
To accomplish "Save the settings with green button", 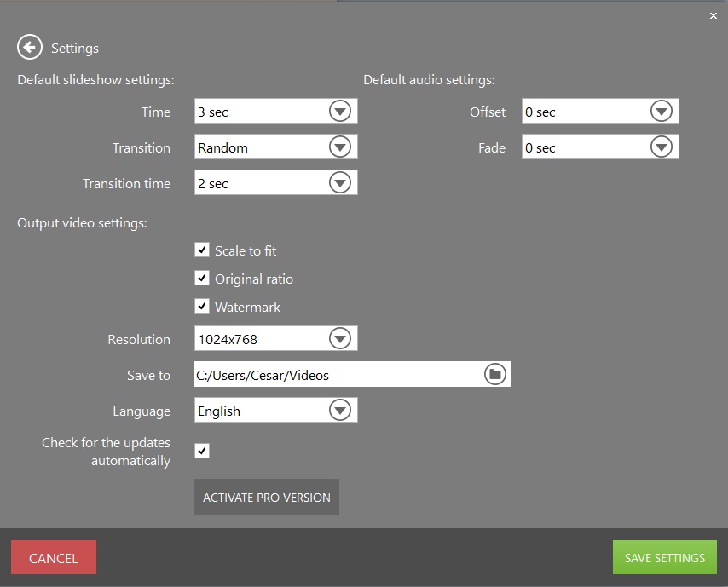I will coord(664,557).
